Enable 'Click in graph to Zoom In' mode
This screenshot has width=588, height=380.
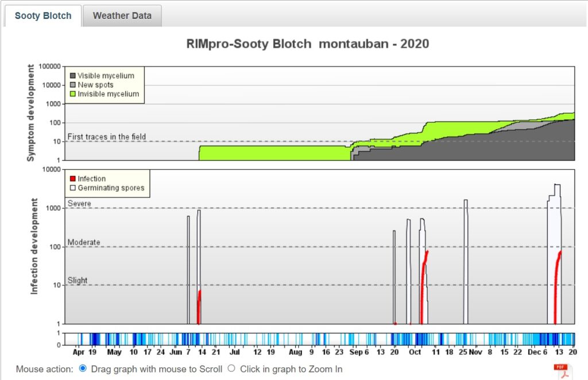(x=232, y=369)
